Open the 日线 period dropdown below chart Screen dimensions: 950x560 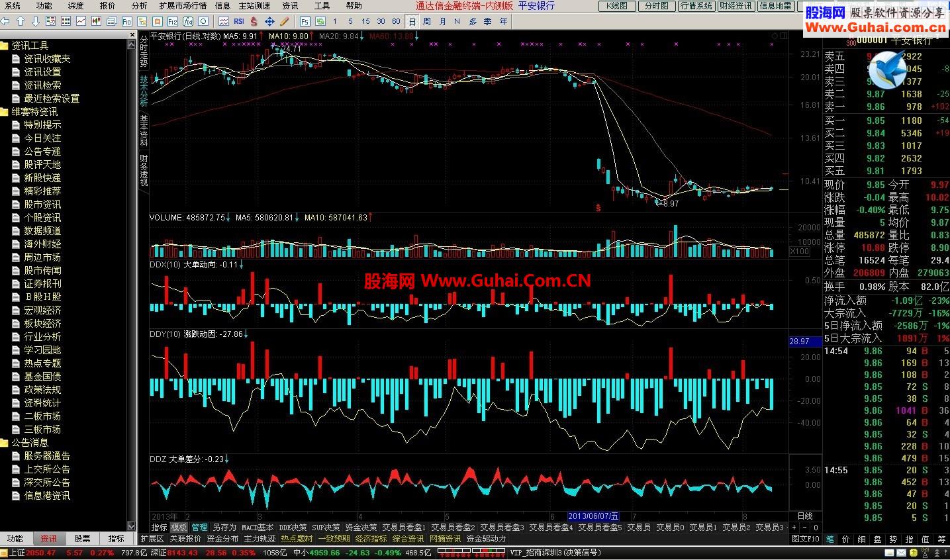(805, 516)
